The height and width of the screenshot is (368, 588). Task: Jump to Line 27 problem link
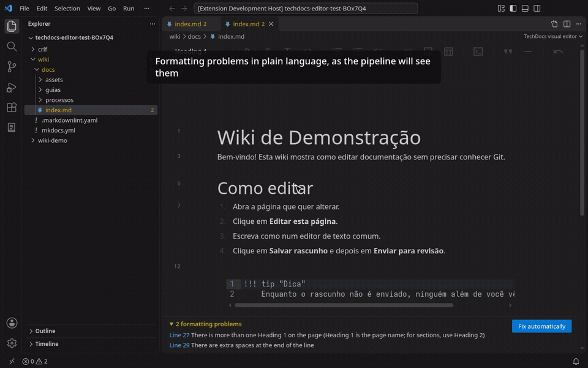(179, 335)
